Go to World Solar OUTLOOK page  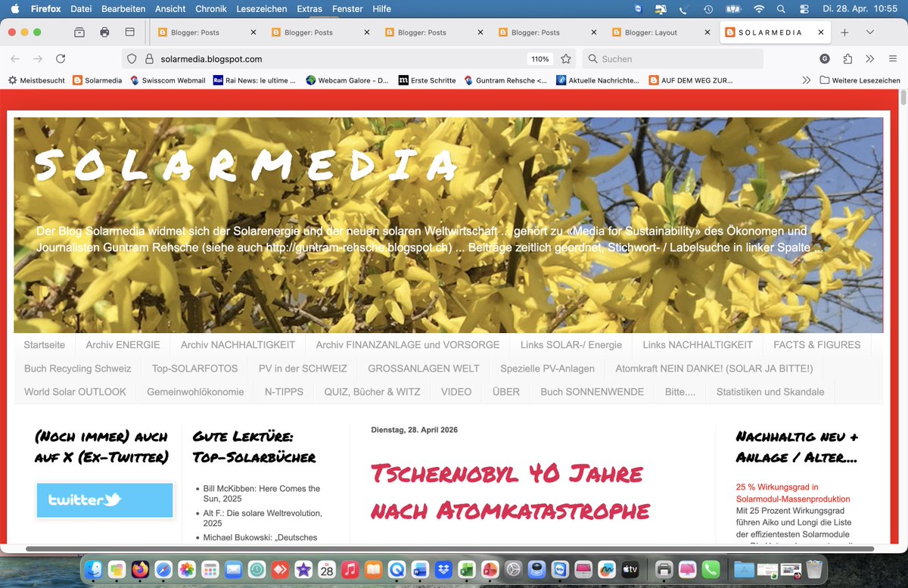75,392
